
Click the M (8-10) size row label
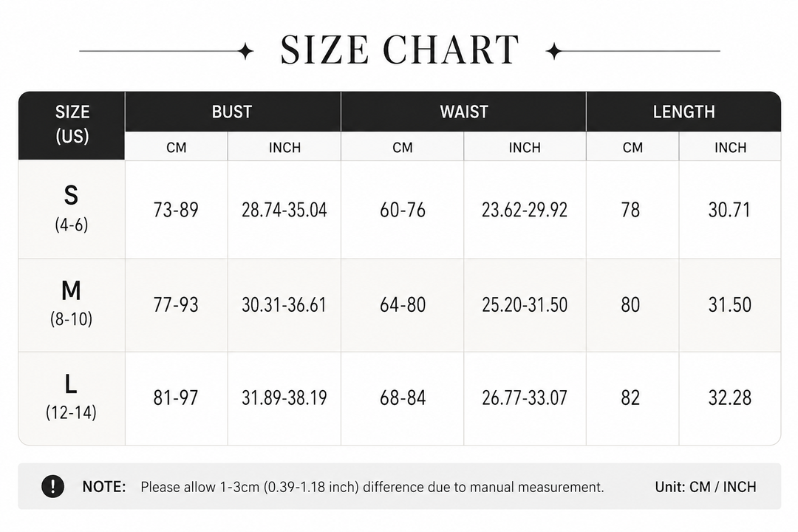click(71, 304)
